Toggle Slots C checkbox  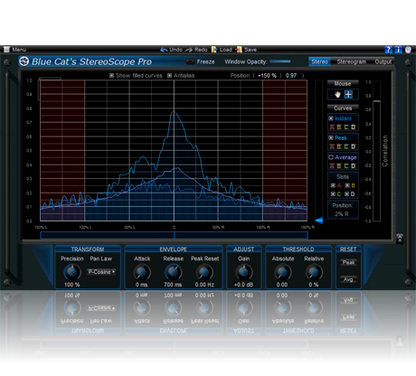coord(333,194)
